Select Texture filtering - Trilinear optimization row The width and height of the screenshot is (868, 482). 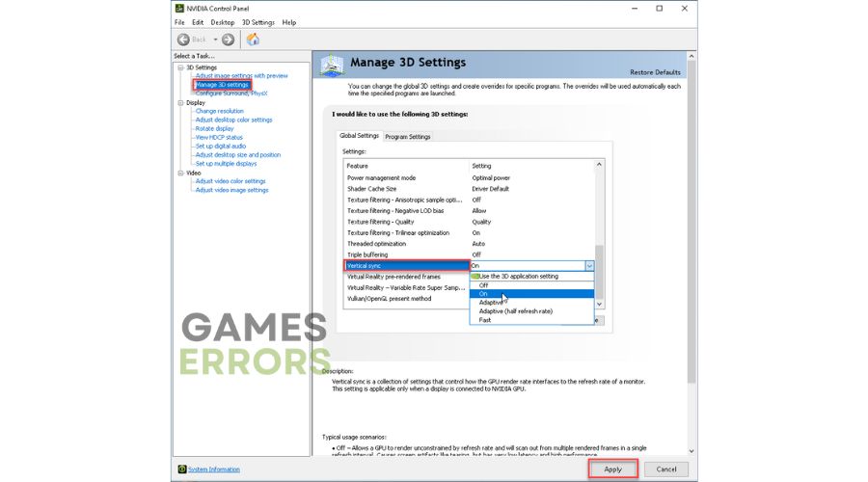click(469, 233)
